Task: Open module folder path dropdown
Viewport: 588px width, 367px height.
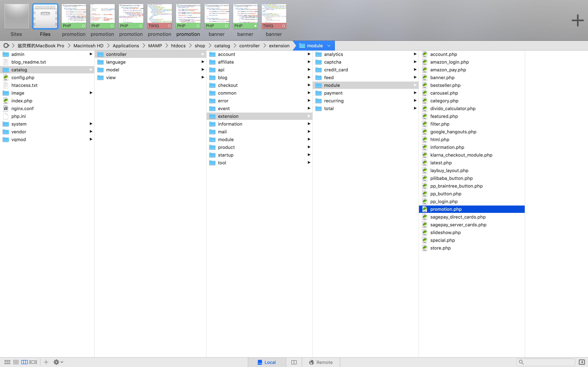Action: pos(329,46)
